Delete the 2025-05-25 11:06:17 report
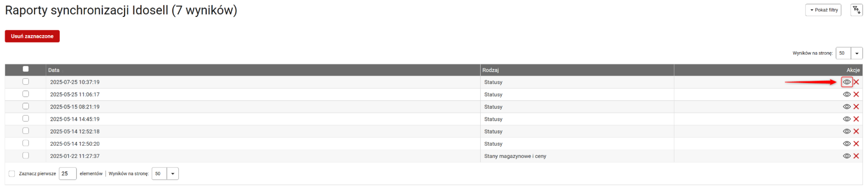Viewport: 868px width, 190px height. [856, 95]
